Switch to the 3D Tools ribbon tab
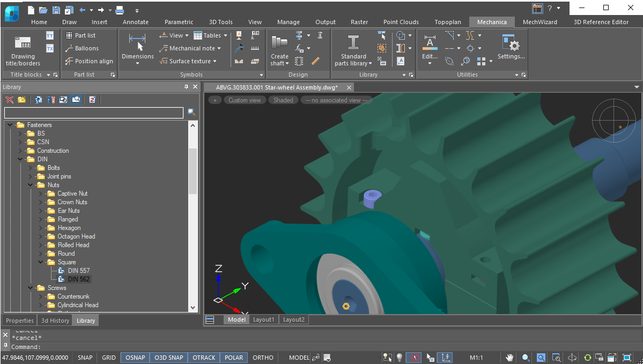 [x=220, y=22]
